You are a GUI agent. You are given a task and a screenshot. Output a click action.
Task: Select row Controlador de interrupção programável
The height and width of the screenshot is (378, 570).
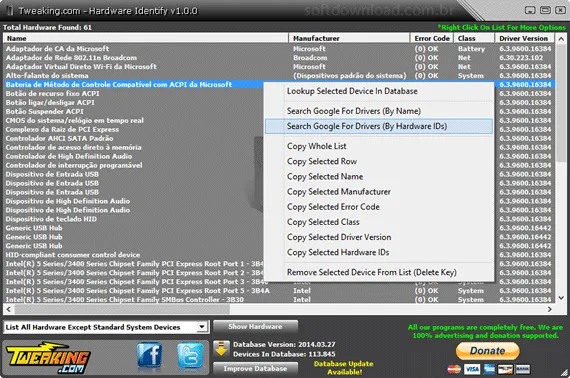coord(134,165)
